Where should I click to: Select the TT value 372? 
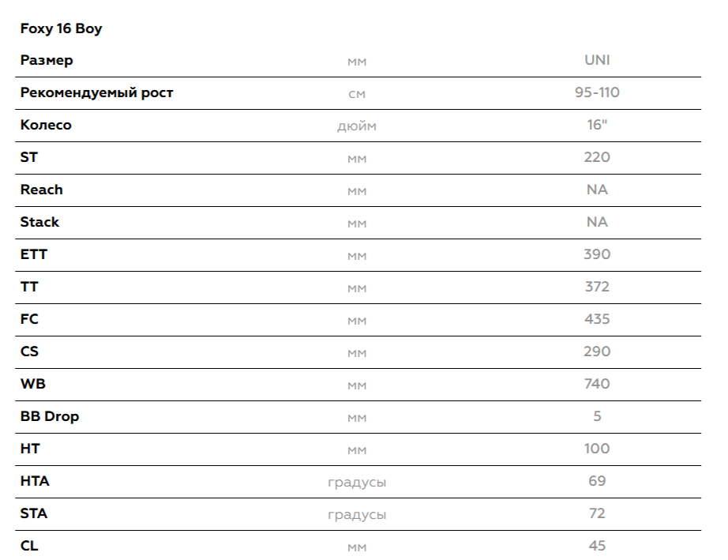[597, 288]
